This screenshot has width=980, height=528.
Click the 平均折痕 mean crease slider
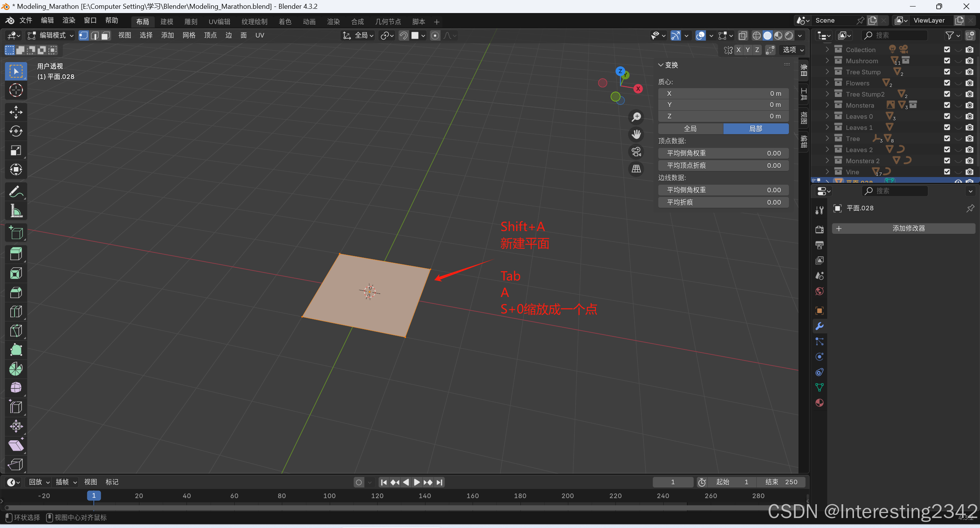pyautogui.click(x=723, y=202)
